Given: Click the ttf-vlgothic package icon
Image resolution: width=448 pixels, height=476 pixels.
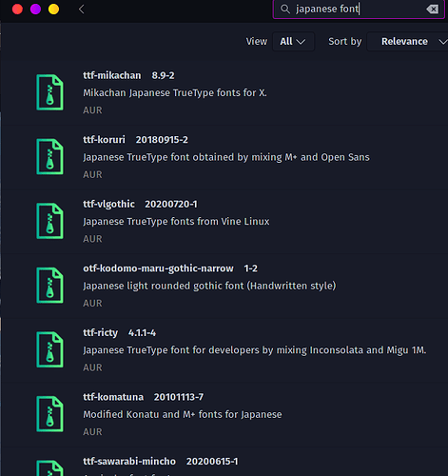Looking at the screenshot, I should coord(49,221).
